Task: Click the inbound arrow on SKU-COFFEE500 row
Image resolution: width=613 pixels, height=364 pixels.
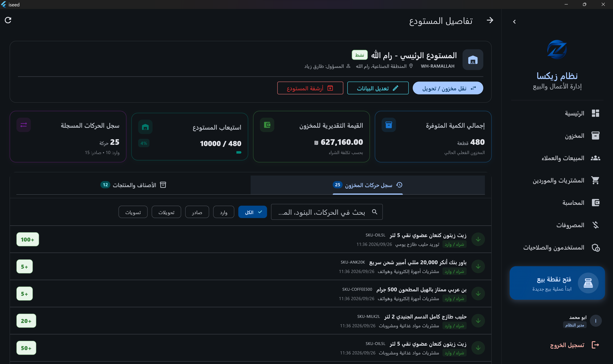Action: coord(478,294)
